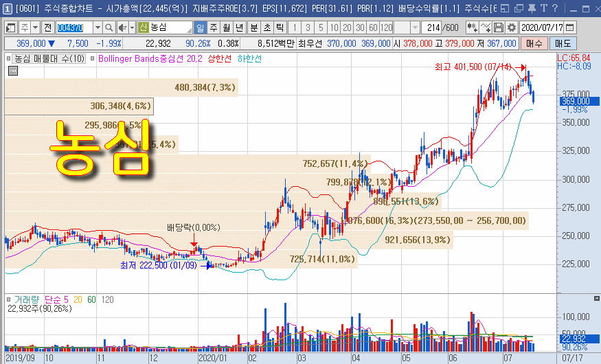The height and width of the screenshot is (364, 601).
Task: Click the date axis label 07/17
Action: 572,359
